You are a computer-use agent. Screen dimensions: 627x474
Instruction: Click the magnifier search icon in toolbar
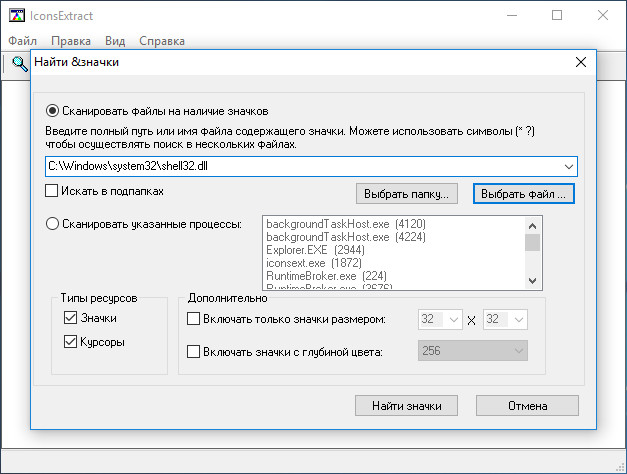[19, 64]
